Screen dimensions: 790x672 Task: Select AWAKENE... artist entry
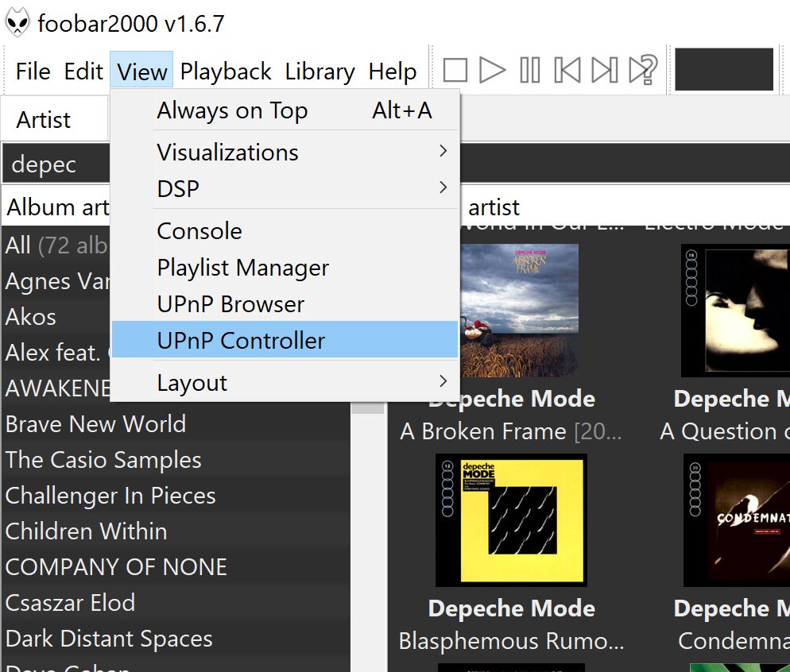(x=56, y=388)
